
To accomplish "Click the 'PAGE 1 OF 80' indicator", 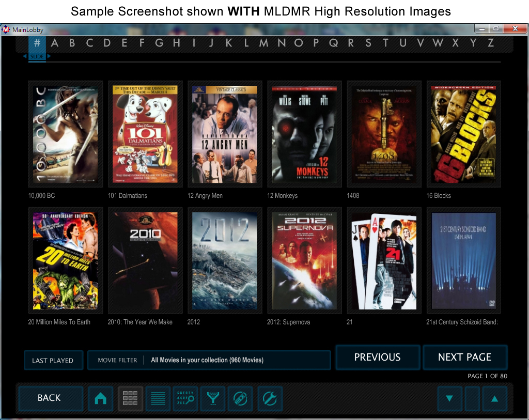I will pyautogui.click(x=487, y=376).
